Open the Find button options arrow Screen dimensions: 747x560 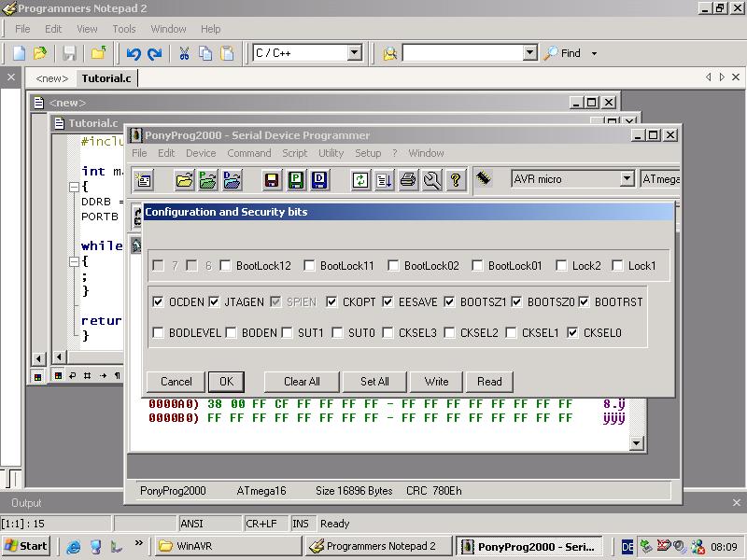594,53
